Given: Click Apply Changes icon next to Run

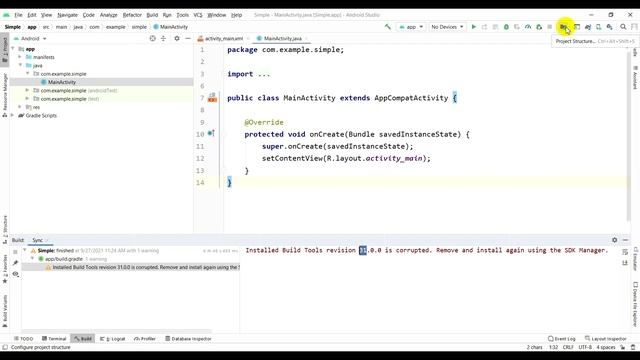Looking at the screenshot, I should click(x=484, y=27).
